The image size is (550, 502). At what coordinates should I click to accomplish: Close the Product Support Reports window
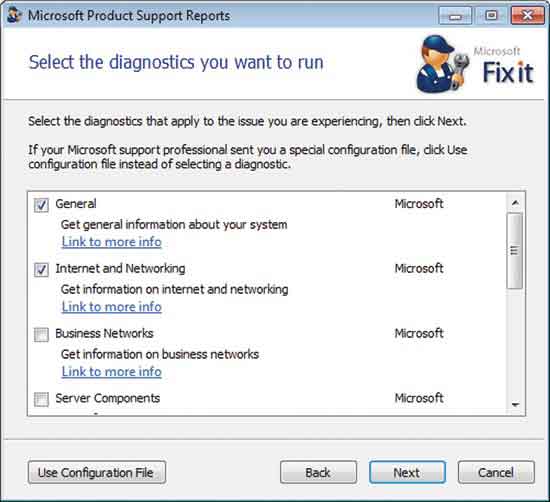527,16
